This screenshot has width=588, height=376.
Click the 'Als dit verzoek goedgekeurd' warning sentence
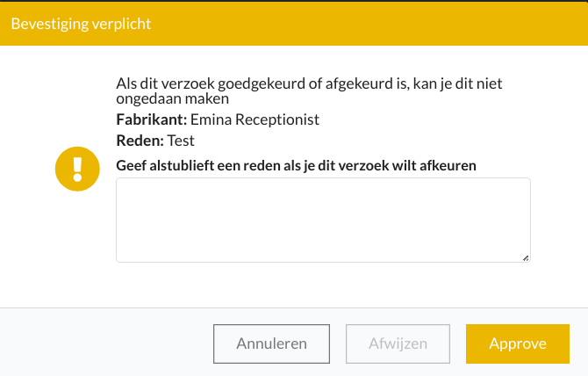point(309,83)
